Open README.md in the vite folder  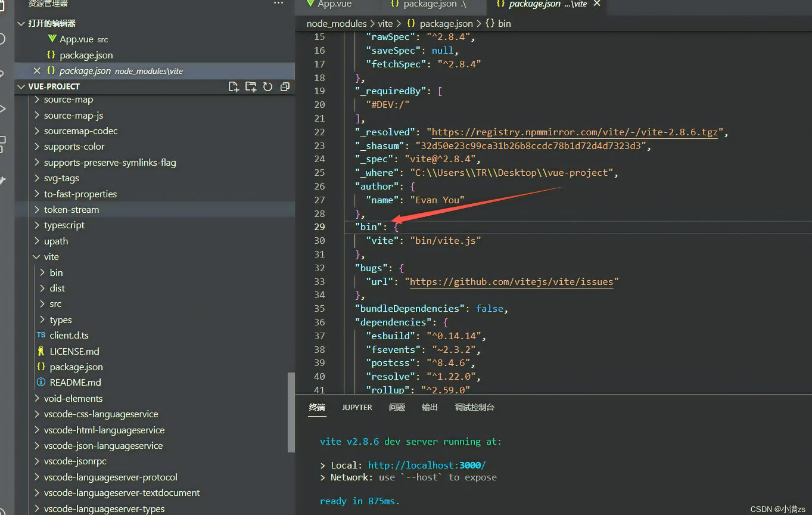[x=75, y=383]
